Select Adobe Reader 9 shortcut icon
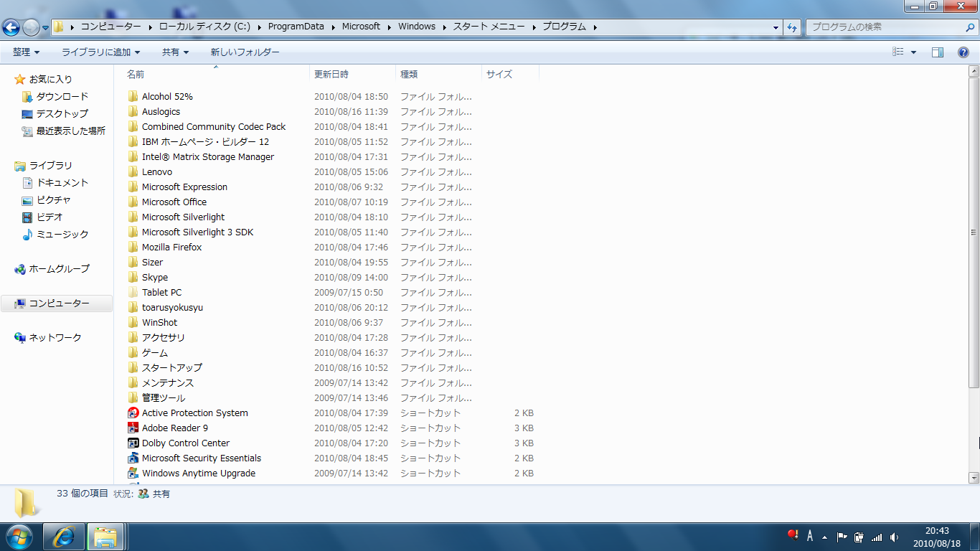 tap(133, 428)
